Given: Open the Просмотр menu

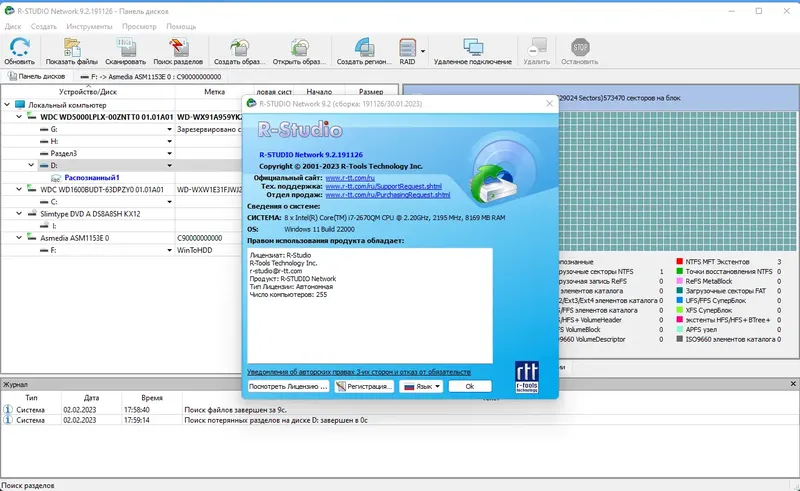Looking at the screenshot, I should [139, 26].
